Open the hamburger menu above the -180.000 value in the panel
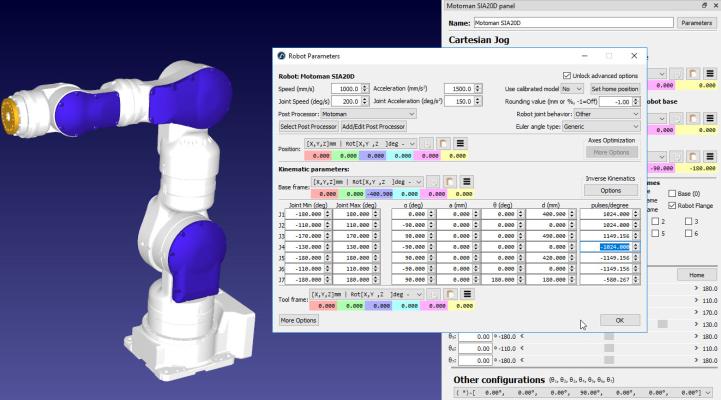This screenshot has width=721, height=400. pyautogui.click(x=710, y=156)
